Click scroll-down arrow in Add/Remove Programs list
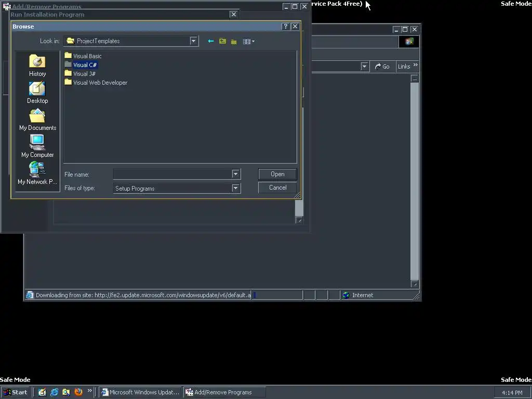This screenshot has width=532, height=399. [299, 220]
